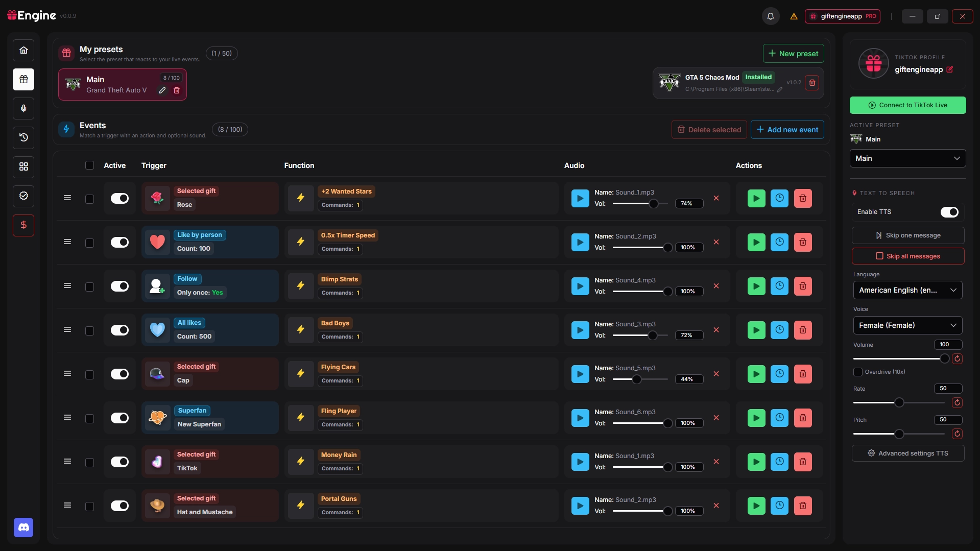Image resolution: width=980 pixels, height=551 pixels.
Task: Open timer settings for All likes event
Action: coord(779,330)
